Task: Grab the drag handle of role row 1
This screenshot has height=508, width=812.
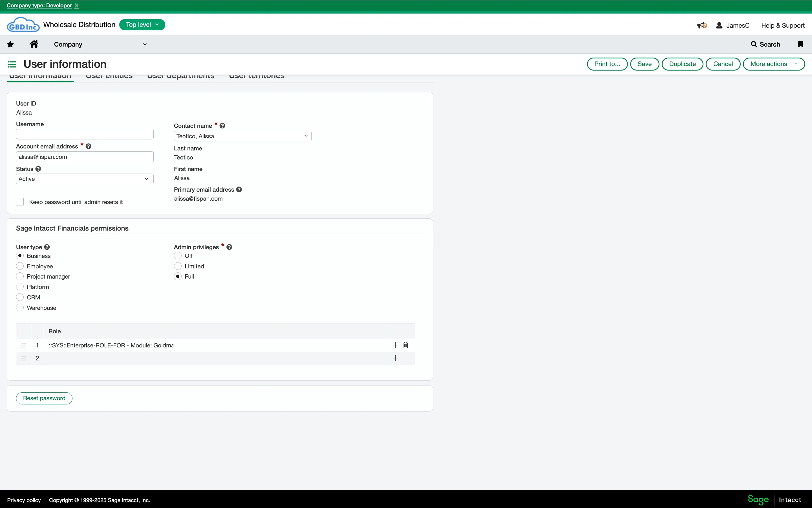Action: (23, 345)
